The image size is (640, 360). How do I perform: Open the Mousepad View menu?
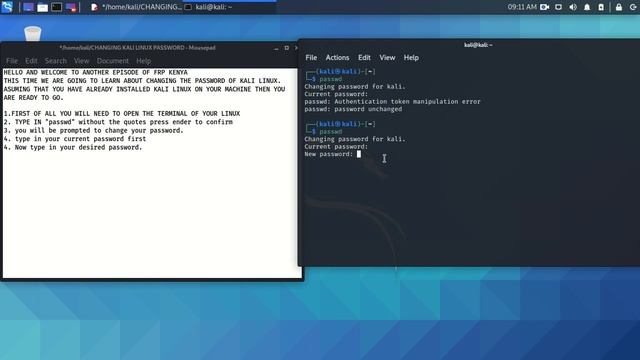pyautogui.click(x=81, y=61)
